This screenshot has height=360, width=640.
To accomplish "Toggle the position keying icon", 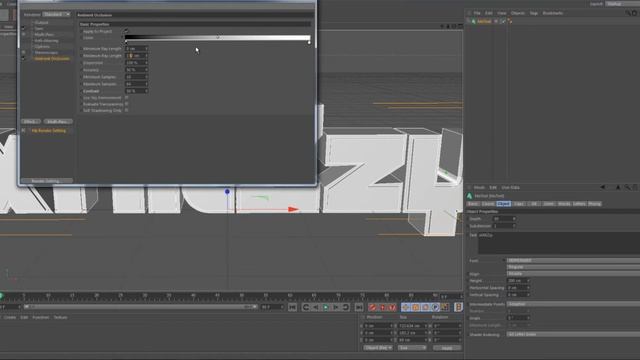I will pyautogui.click(x=405, y=307).
